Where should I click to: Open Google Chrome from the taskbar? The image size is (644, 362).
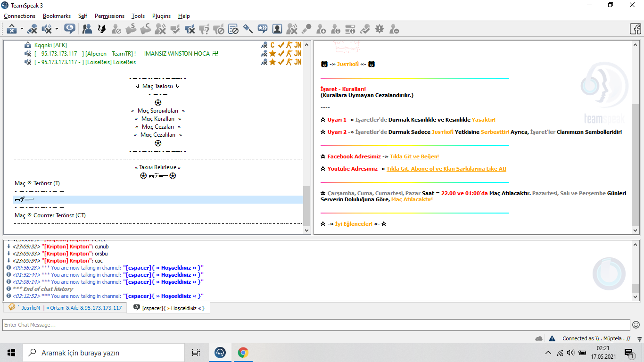pyautogui.click(x=243, y=353)
